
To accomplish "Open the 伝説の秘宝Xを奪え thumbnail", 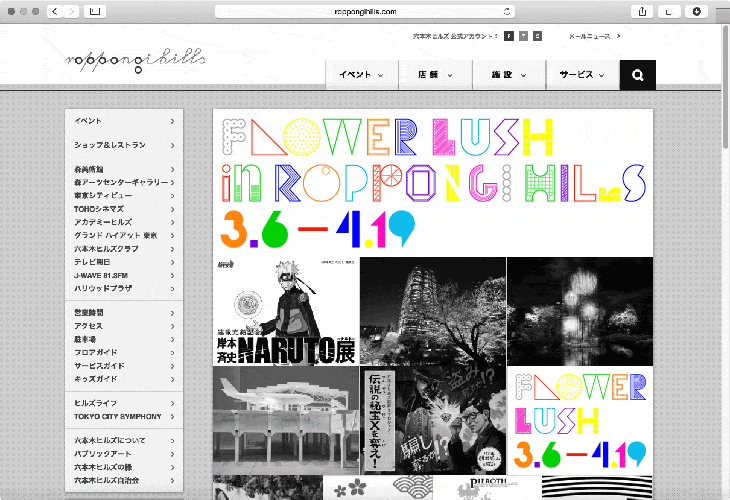I will [x=433, y=420].
